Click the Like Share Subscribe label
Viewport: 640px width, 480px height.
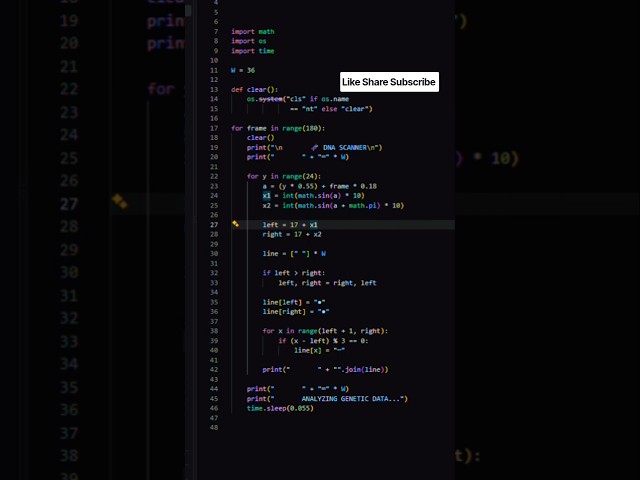click(389, 82)
